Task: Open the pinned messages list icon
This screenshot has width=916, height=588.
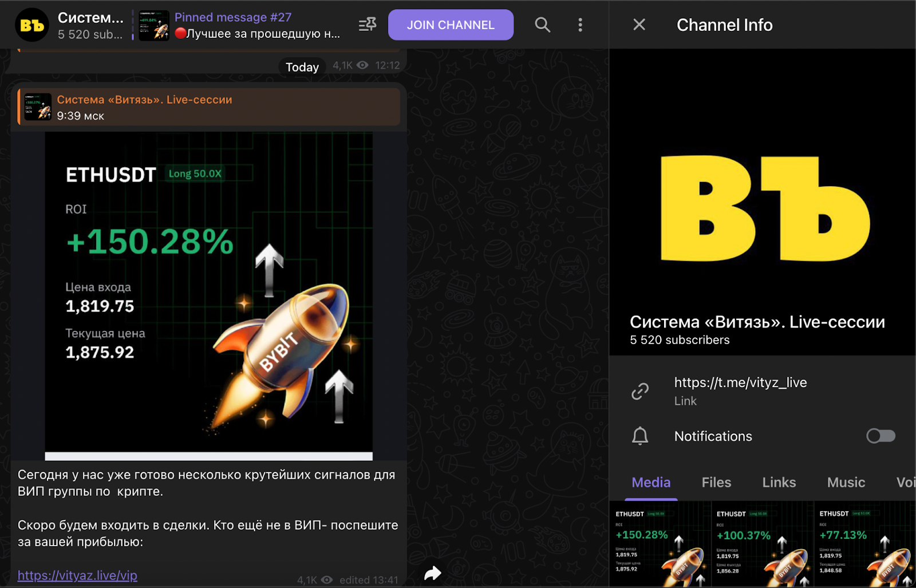Action: 367,25
